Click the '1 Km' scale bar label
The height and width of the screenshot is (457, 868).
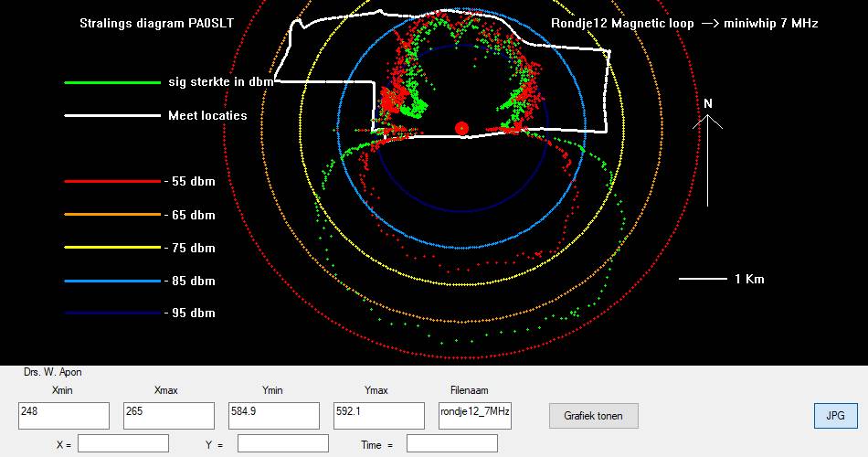tap(749, 279)
